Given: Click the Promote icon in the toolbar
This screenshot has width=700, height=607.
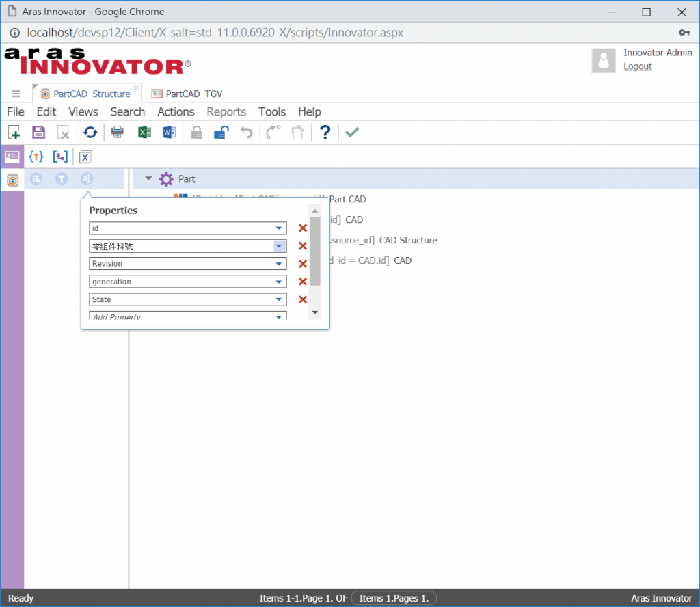Looking at the screenshot, I should coord(273,133).
